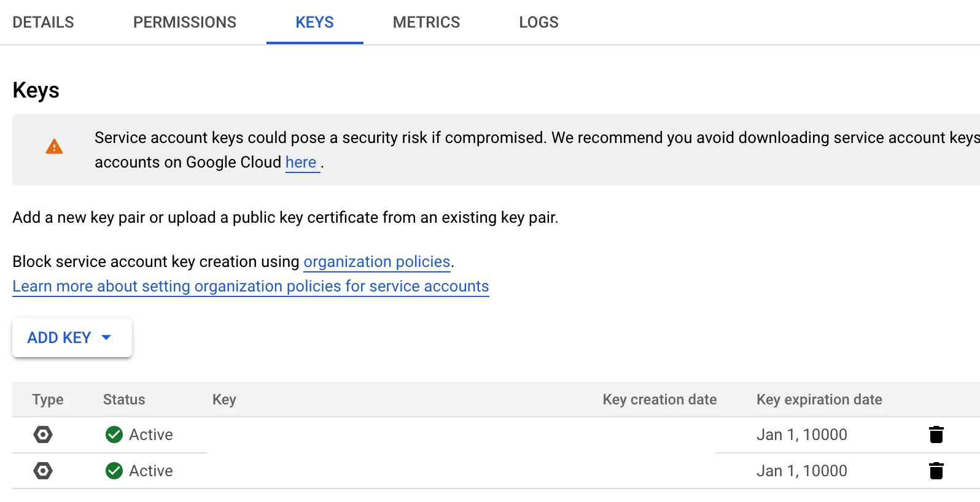Image resolution: width=980 pixels, height=502 pixels.
Task: Click the Key creation date column header
Action: tap(659, 400)
